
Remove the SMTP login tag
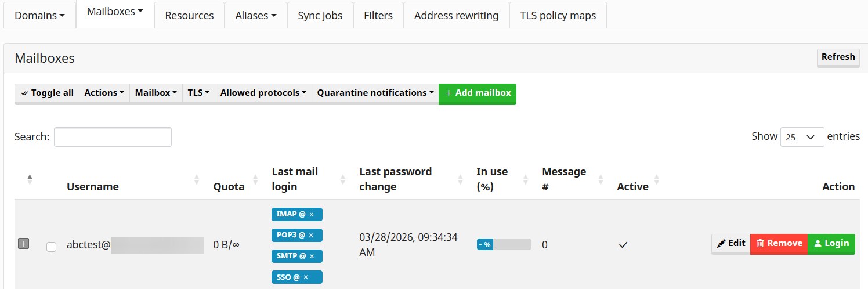coord(312,257)
